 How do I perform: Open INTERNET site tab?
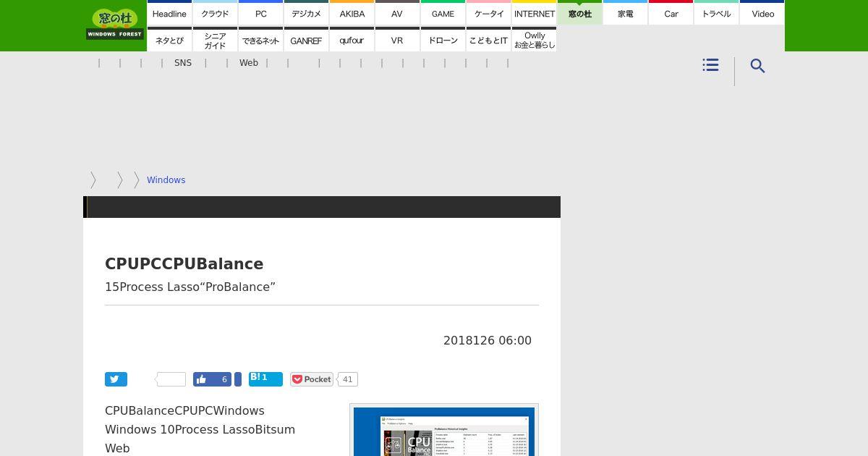[x=534, y=13]
